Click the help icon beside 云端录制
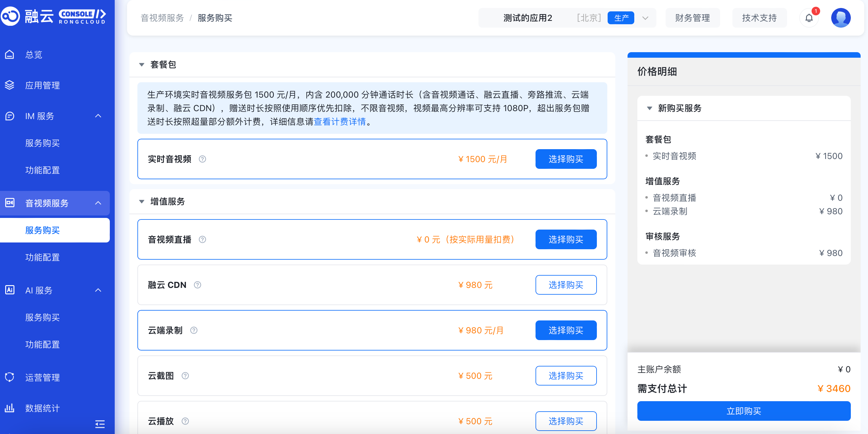 (x=194, y=330)
